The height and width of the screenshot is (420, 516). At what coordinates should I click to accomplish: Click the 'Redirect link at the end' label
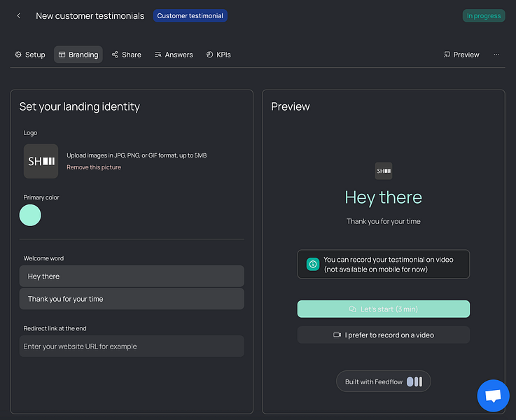click(x=55, y=328)
